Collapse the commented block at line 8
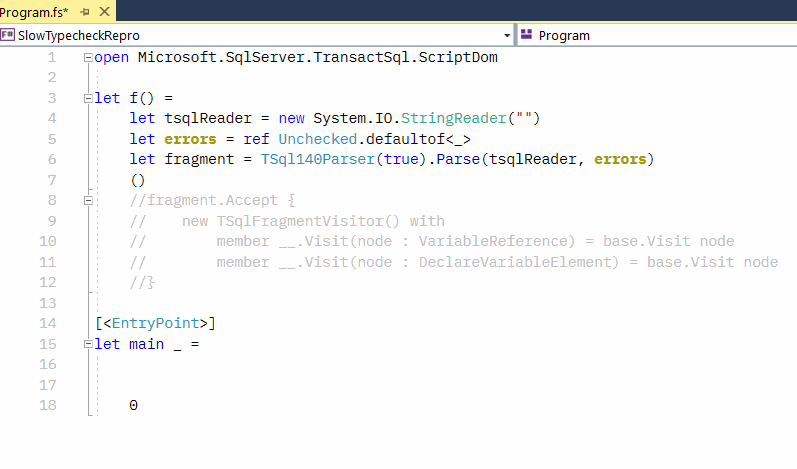 point(88,201)
